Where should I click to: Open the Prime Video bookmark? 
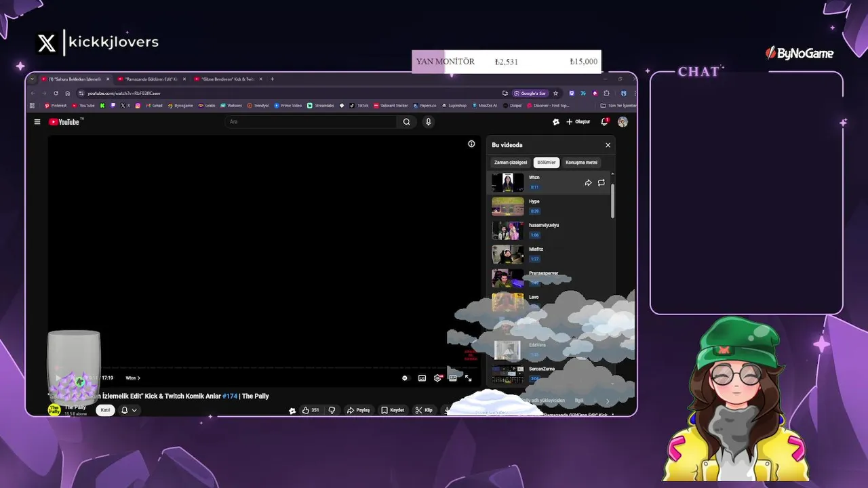[x=288, y=106]
